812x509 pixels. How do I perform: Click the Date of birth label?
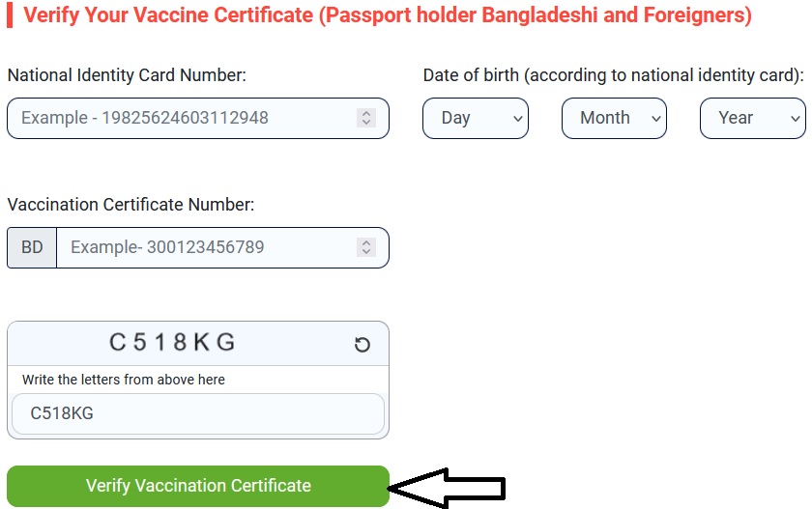click(x=613, y=74)
